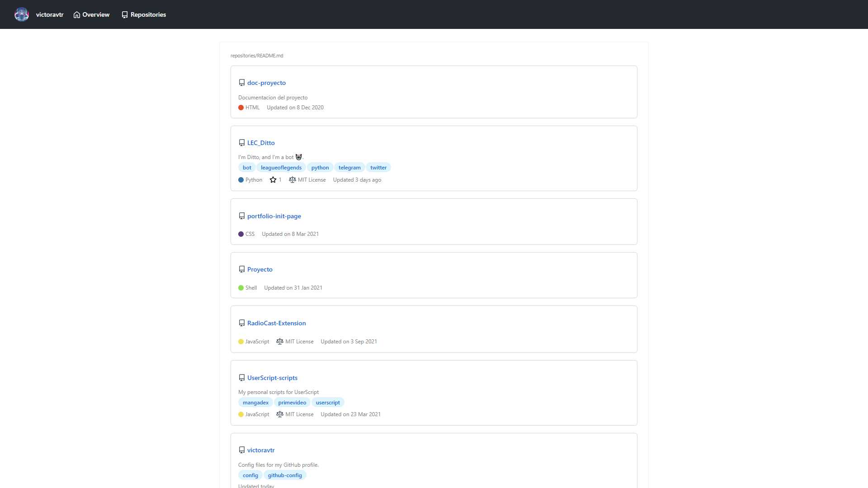The width and height of the screenshot is (868, 488).
Task: Click the red HTML language color dot
Action: point(241,108)
